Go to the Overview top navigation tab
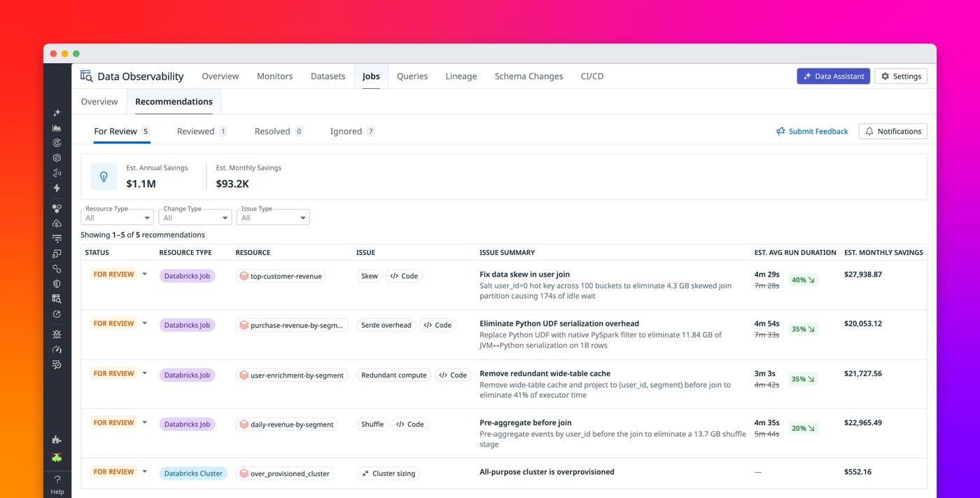The height and width of the screenshot is (498, 980). [x=220, y=76]
